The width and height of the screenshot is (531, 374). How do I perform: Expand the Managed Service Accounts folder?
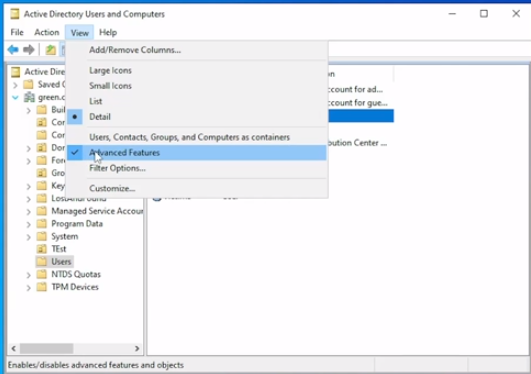[29, 212]
